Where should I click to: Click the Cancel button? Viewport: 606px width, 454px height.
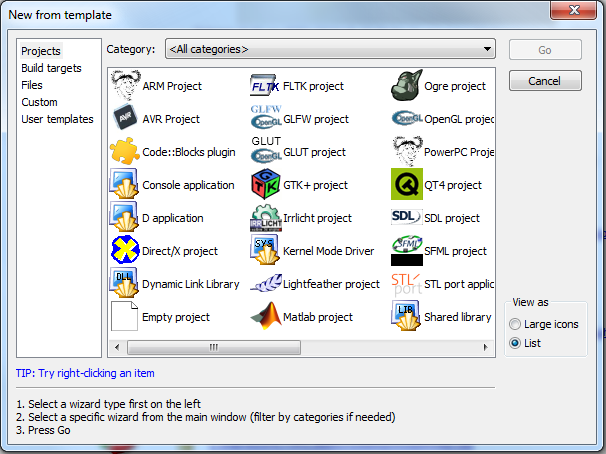coord(545,81)
